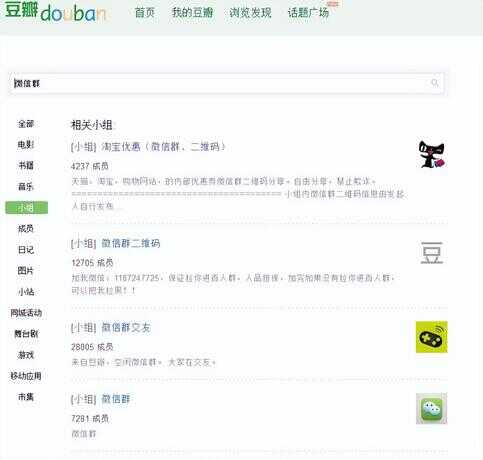
Task: Select the 日记 filter in sidebar
Action: click(26, 250)
